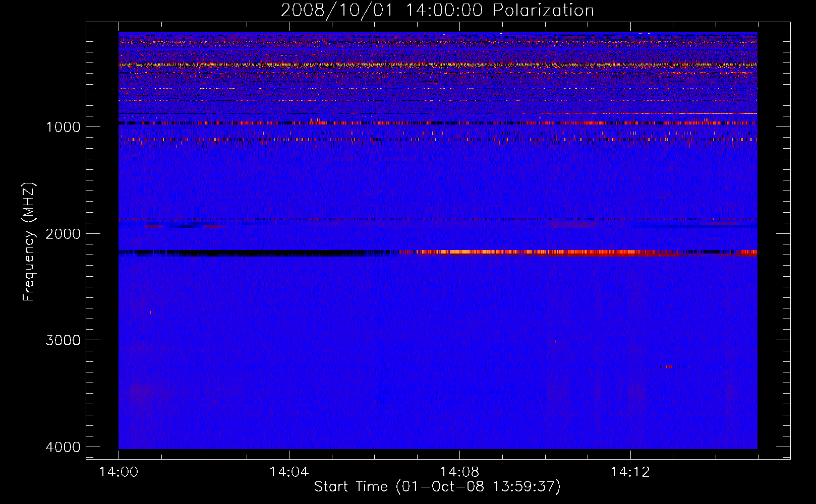Image resolution: width=816 pixels, height=504 pixels.
Task: Click the '14:08' time tick label
Action: [x=459, y=472]
